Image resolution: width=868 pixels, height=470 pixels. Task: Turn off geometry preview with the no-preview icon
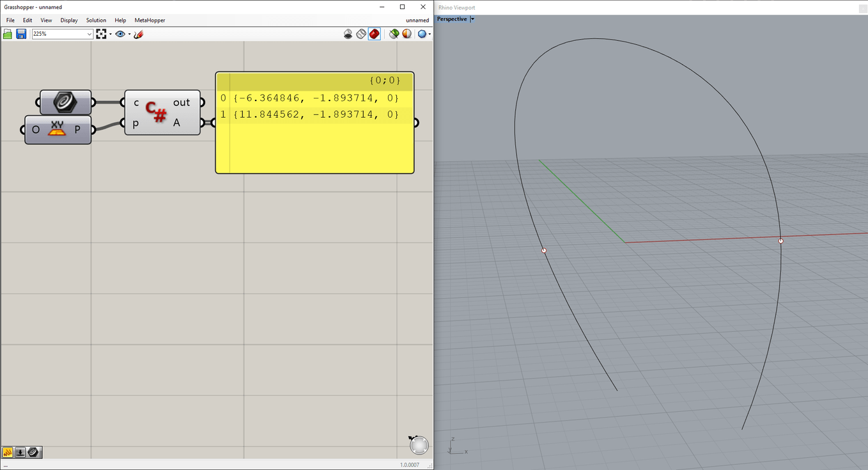[348, 33]
